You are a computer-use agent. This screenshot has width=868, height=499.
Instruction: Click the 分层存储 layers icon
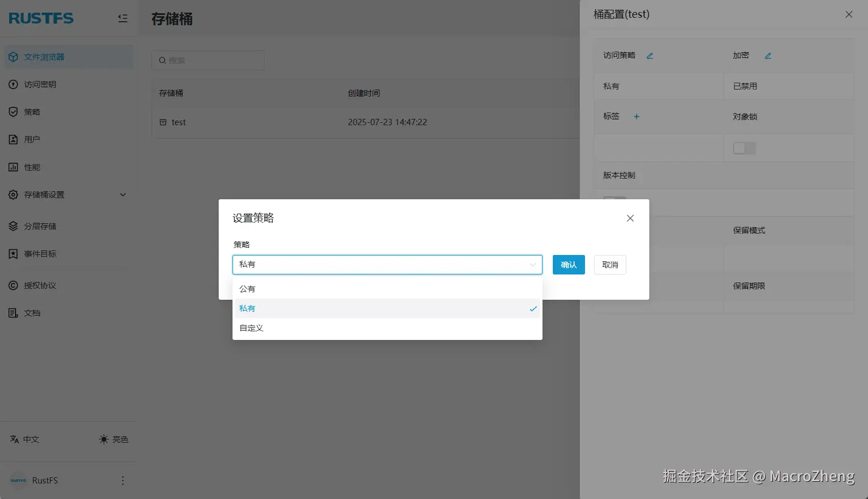tap(13, 226)
